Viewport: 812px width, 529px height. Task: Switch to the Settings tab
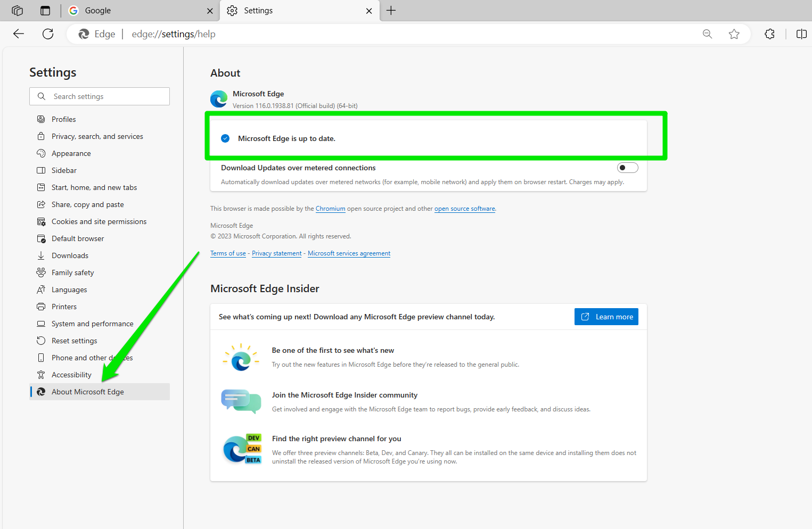click(x=300, y=11)
